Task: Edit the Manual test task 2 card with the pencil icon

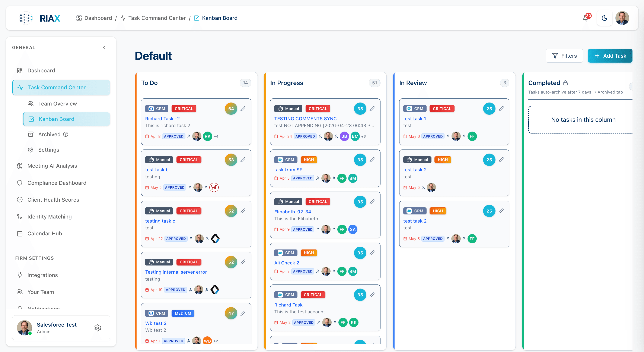Action: coord(501,160)
